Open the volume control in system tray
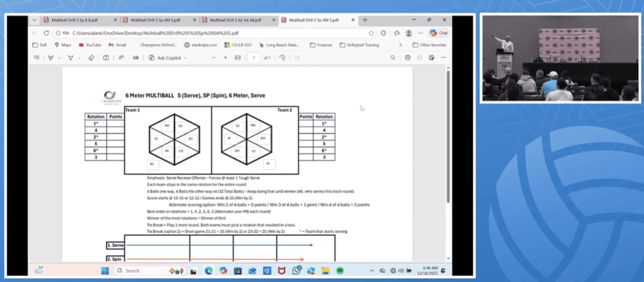 (401, 271)
